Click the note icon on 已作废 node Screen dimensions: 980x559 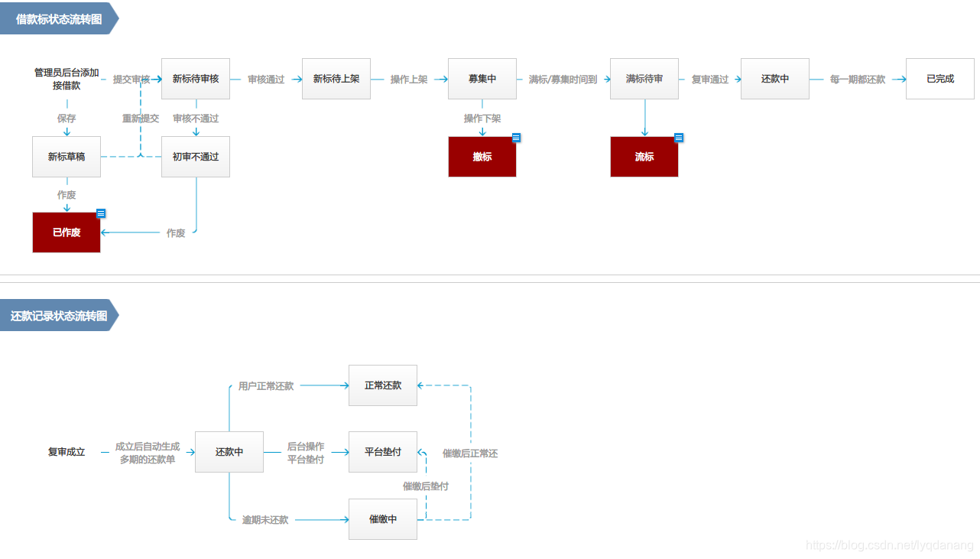(x=101, y=213)
